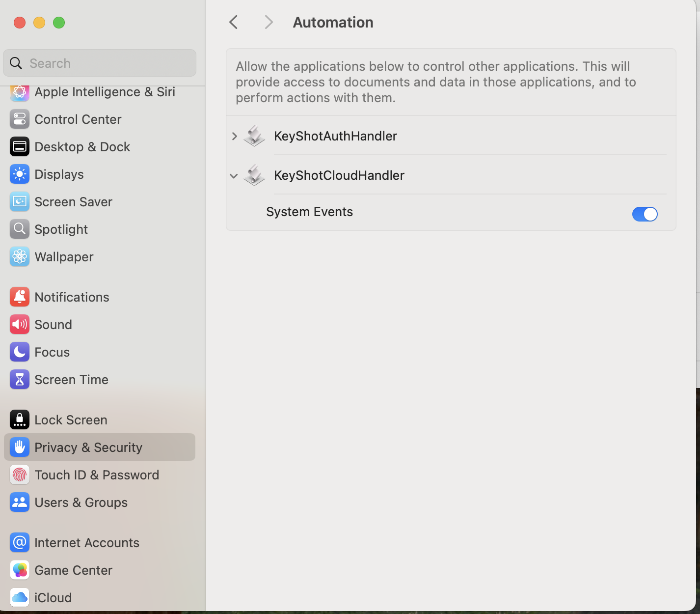
Task: Click the Control Center sidebar icon
Action: (20, 119)
